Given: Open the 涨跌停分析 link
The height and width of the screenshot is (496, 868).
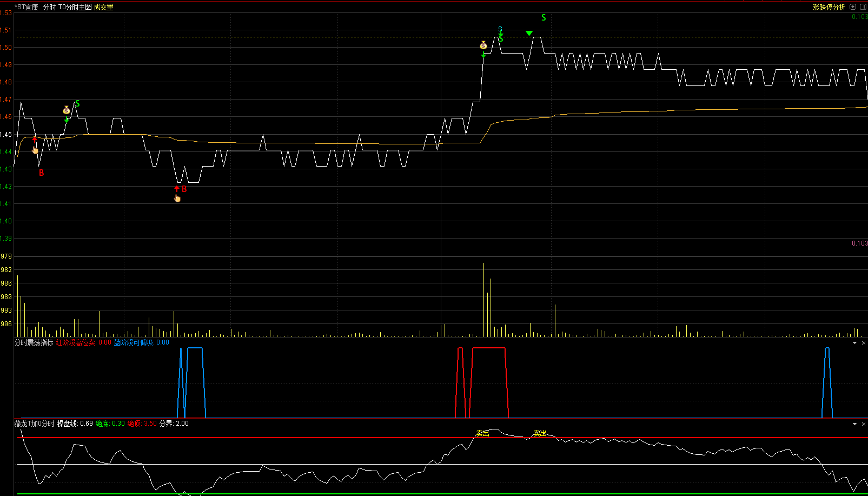Looking at the screenshot, I should [829, 7].
